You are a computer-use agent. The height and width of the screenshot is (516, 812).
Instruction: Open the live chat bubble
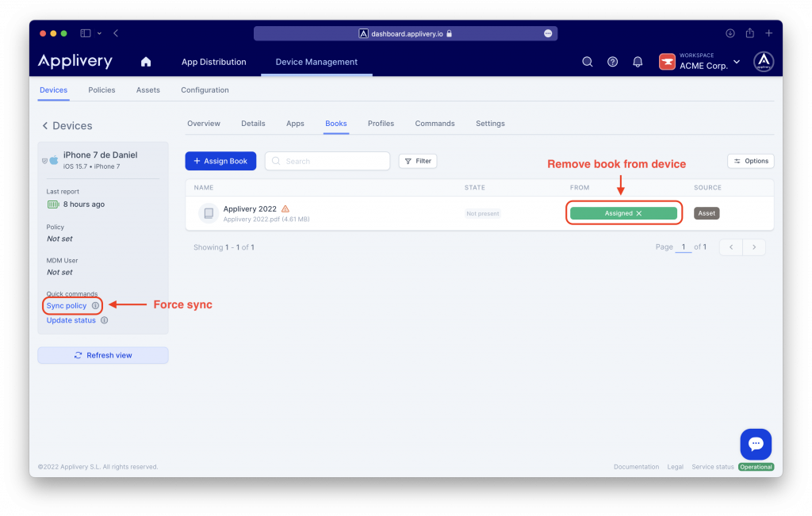click(756, 444)
